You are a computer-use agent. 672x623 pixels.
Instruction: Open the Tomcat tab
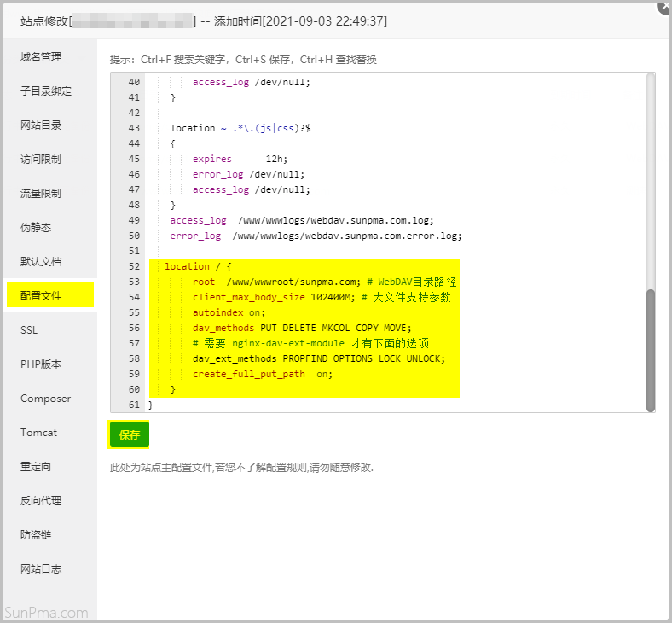click(x=38, y=432)
